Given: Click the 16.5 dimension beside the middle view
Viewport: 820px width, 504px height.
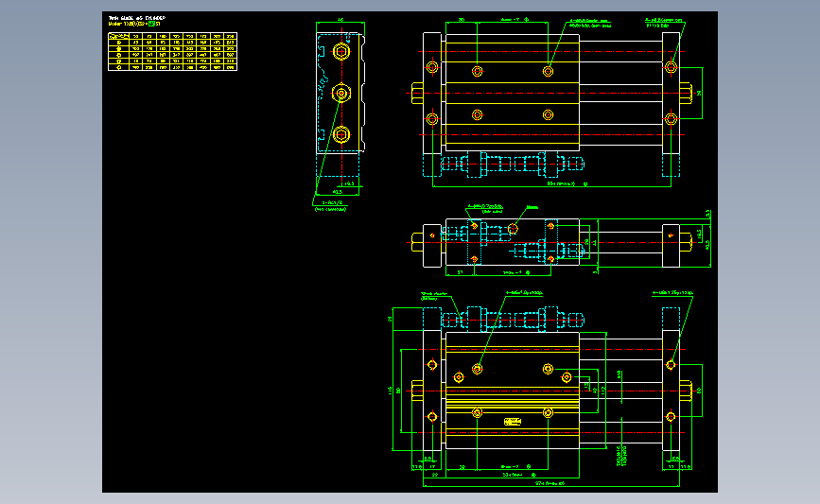Looking at the screenshot, I should coord(700,234).
